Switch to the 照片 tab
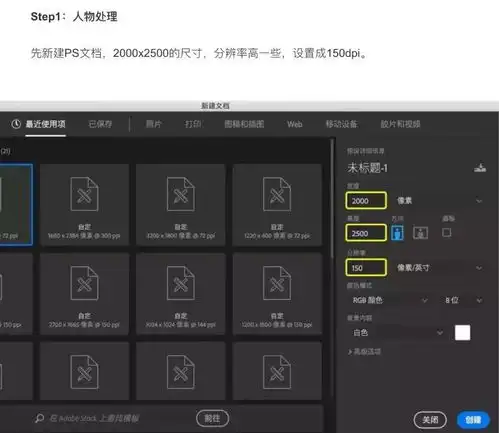 tap(154, 124)
